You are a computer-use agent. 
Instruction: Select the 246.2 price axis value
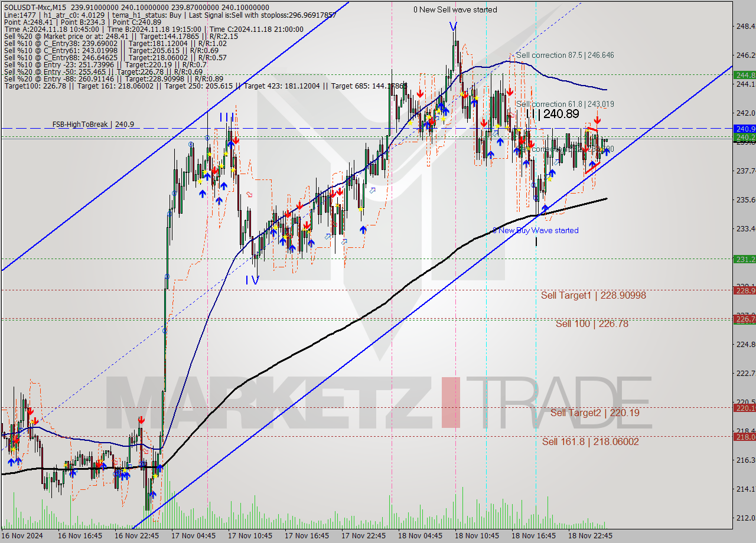point(745,55)
